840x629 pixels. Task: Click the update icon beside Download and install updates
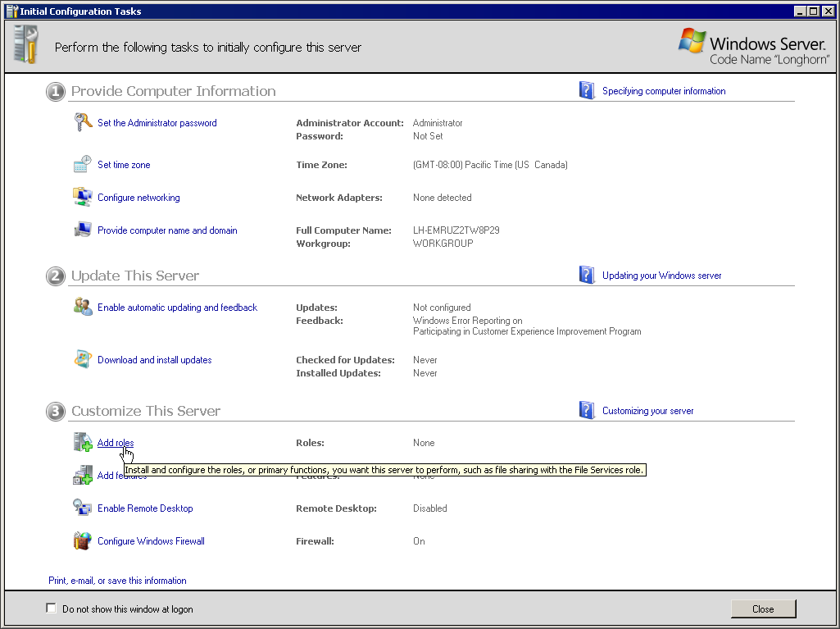(83, 359)
